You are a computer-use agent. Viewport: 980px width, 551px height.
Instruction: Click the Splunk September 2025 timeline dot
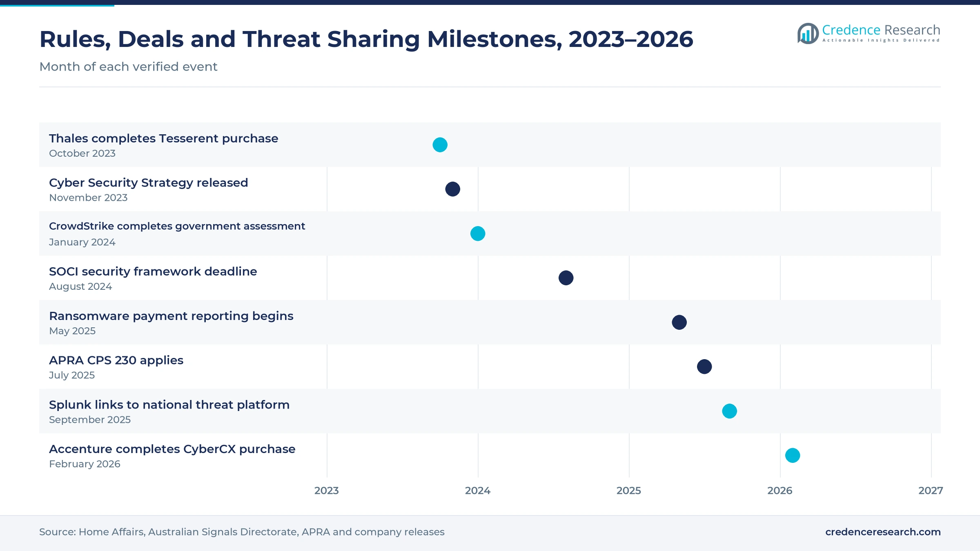[729, 411]
